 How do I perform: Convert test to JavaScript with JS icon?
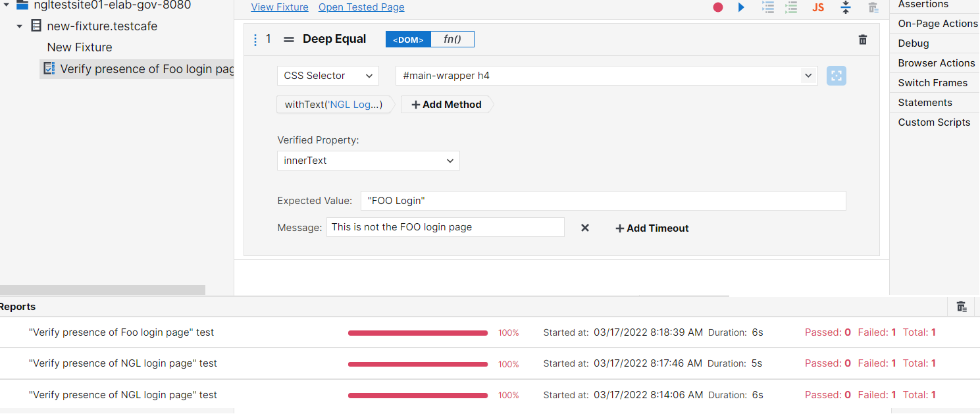[818, 7]
